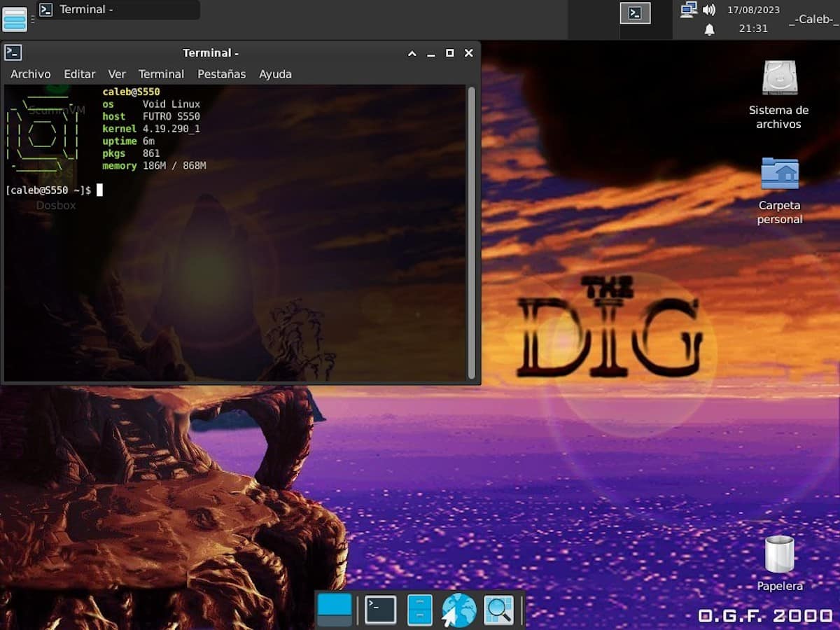This screenshot has width=840, height=630.
Task: Click the show desktop icon in the dock
Action: pyautogui.click(x=335, y=610)
